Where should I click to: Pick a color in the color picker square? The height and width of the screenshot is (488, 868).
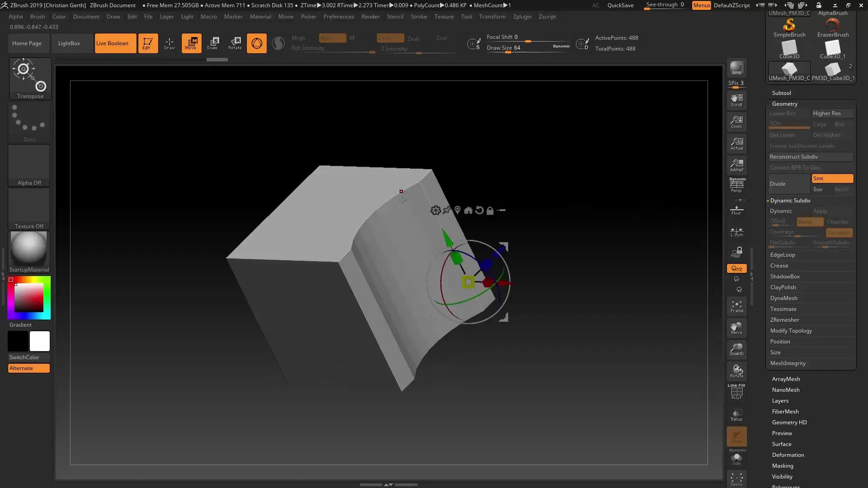(29, 297)
